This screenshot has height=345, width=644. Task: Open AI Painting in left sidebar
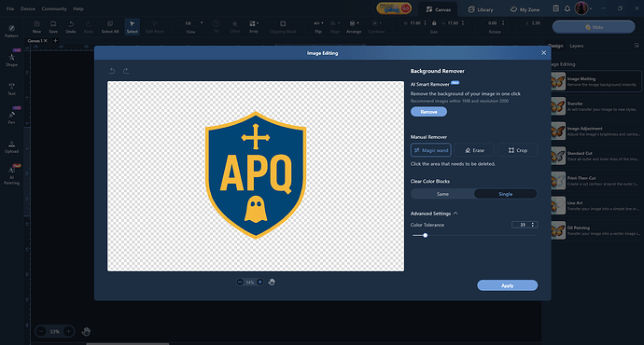(11, 175)
